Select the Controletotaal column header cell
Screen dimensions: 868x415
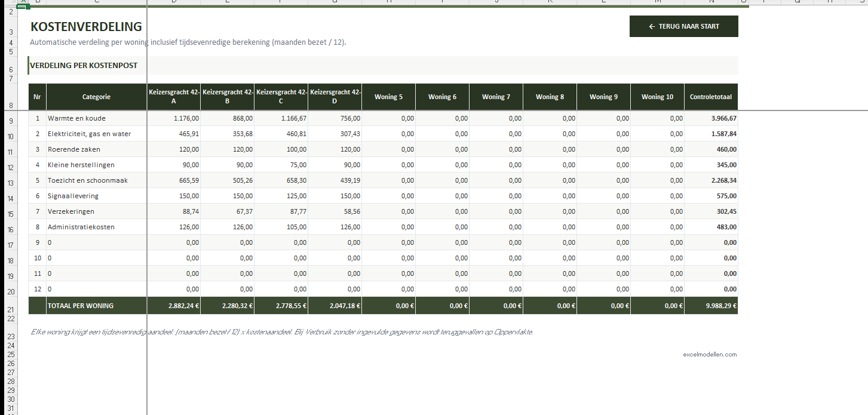[710, 97]
